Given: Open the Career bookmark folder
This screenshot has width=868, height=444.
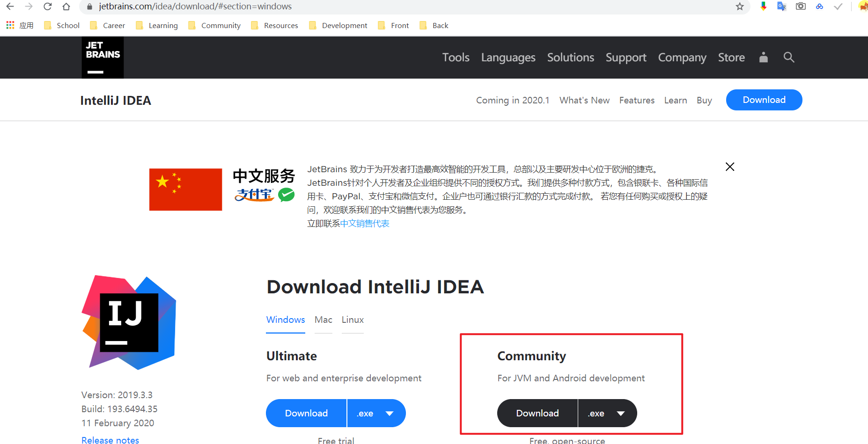Looking at the screenshot, I should [108, 25].
